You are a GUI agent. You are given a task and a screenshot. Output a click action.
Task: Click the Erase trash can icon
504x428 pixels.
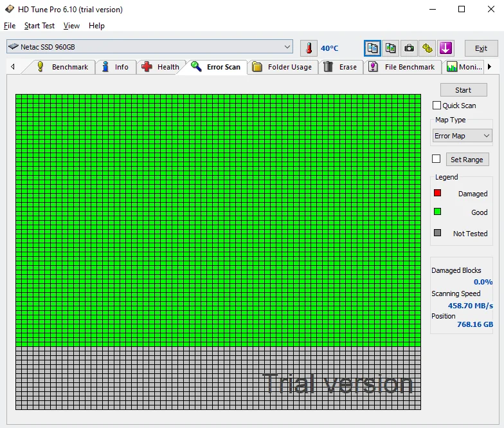[x=328, y=67]
